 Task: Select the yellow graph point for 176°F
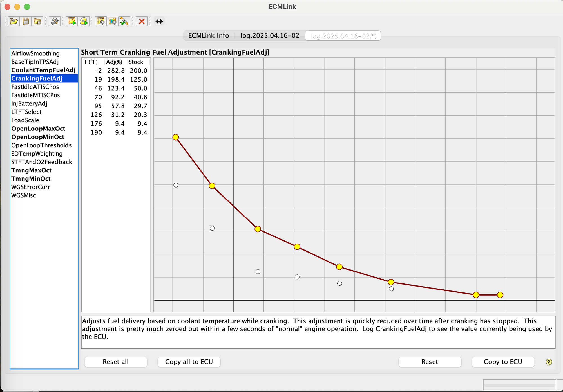pos(476,295)
